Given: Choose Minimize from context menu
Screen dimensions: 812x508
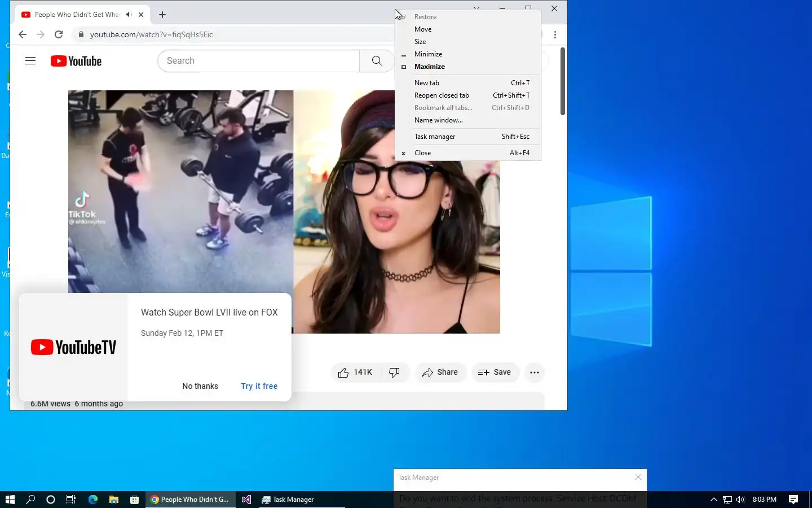Looking at the screenshot, I should point(468,54).
